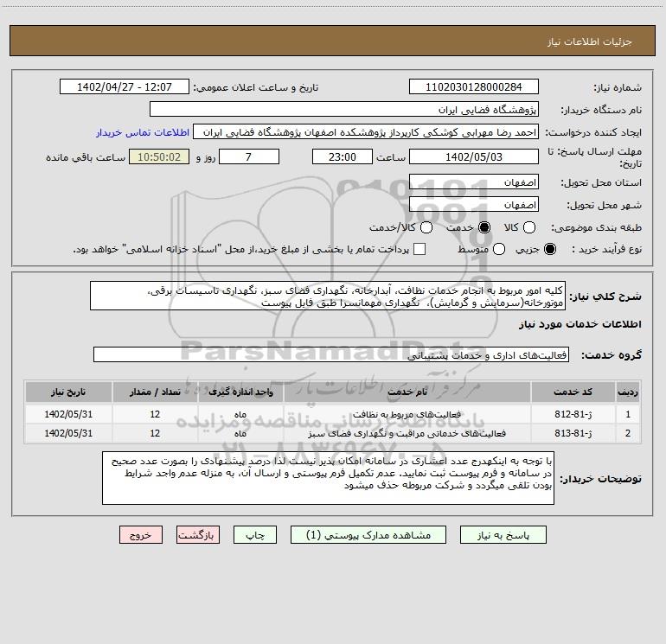
Task: Click service code ژ-81-813
Action: (573, 433)
